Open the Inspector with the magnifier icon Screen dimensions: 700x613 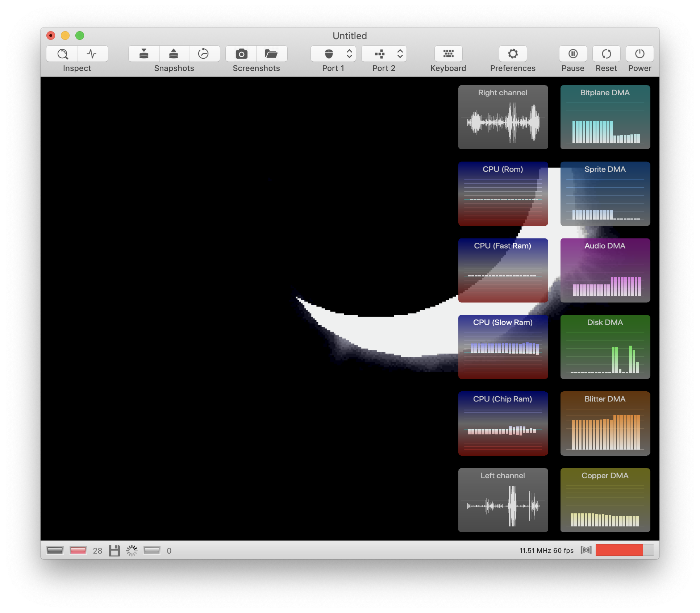[x=62, y=54]
